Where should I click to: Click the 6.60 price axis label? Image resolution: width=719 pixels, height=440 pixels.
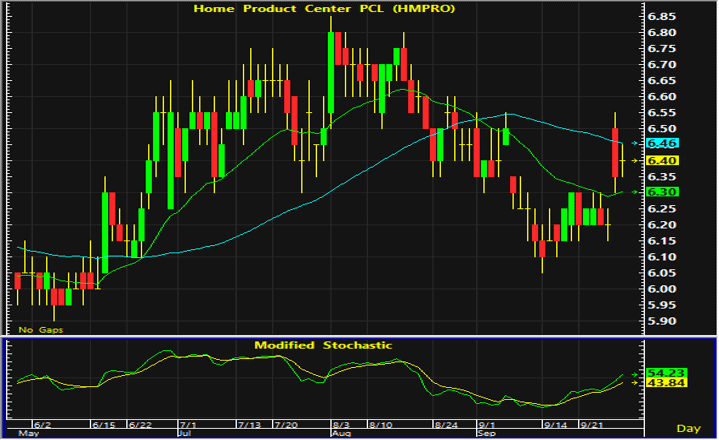click(x=662, y=97)
